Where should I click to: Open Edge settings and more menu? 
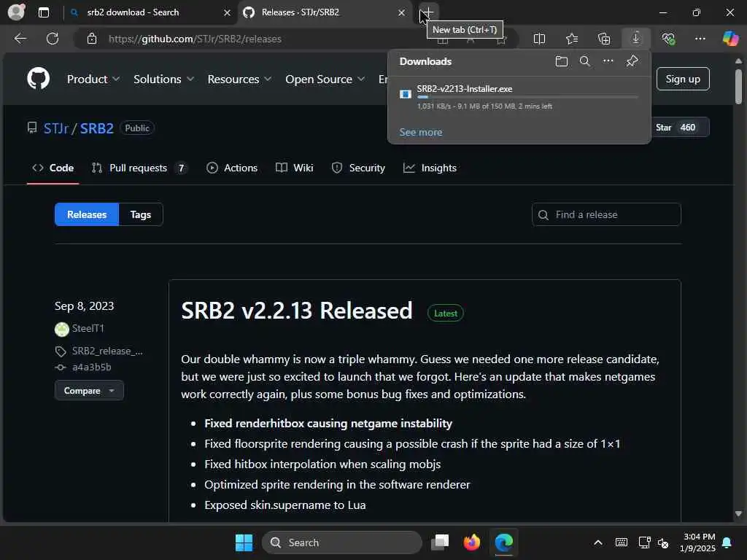tap(700, 39)
